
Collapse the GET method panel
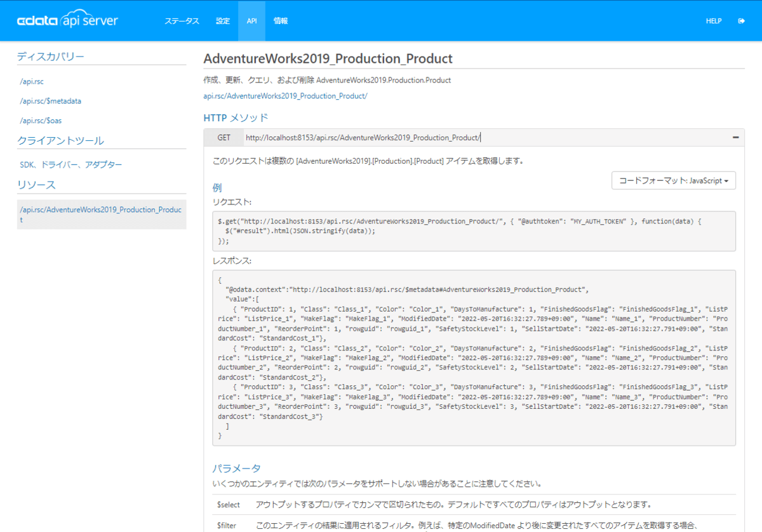(735, 137)
